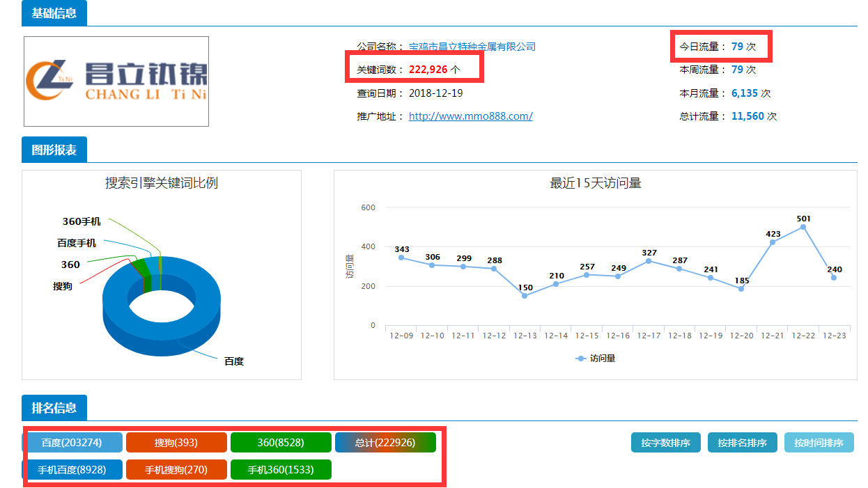Select the 排名信息 section tab
The height and width of the screenshot is (488, 868).
tap(54, 408)
